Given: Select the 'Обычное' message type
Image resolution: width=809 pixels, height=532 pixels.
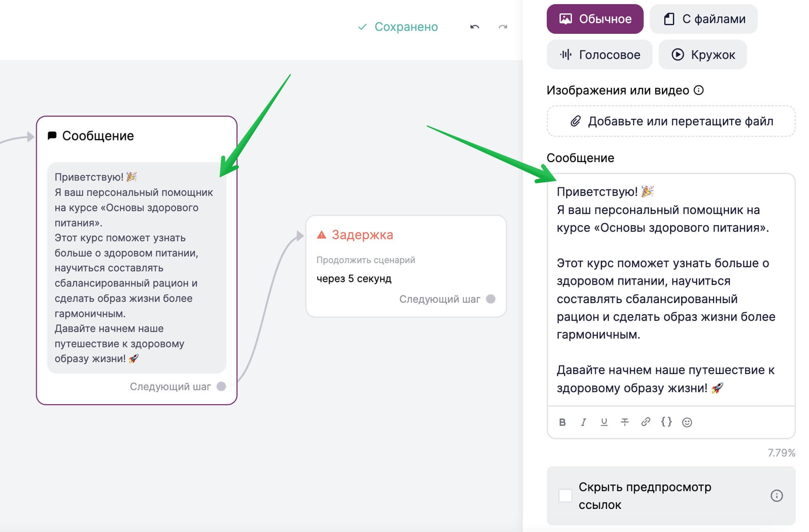Looking at the screenshot, I should click(595, 19).
